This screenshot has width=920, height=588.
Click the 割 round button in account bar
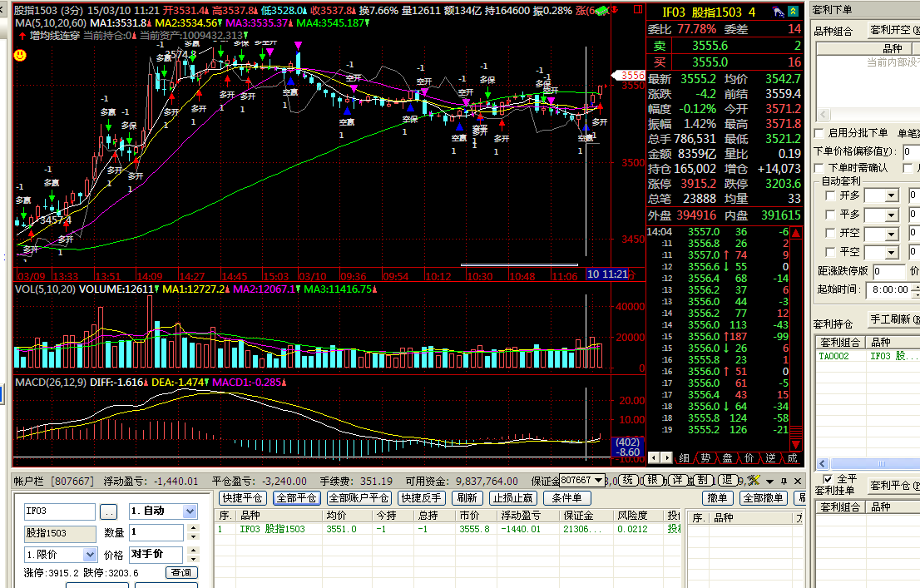[x=703, y=480]
